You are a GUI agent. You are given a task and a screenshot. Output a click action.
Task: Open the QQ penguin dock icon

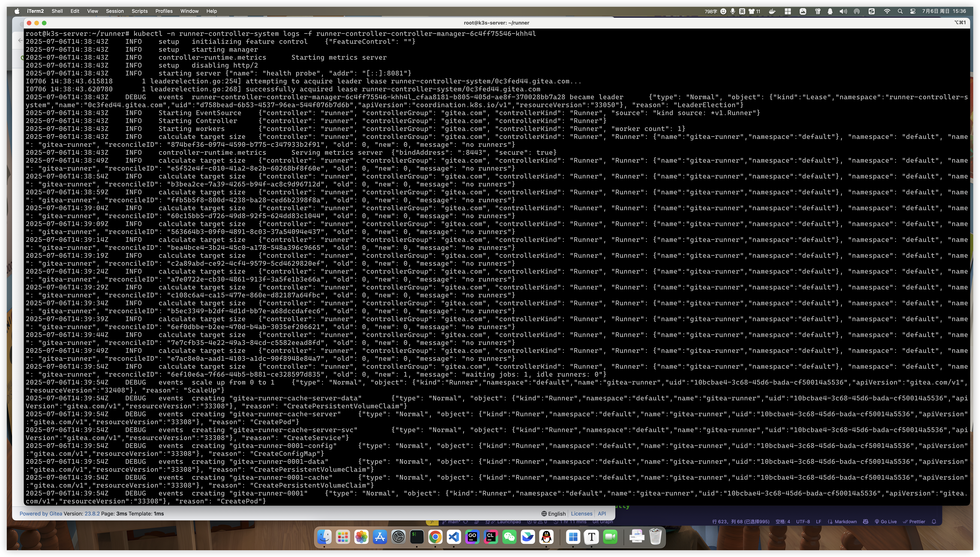(x=546, y=537)
